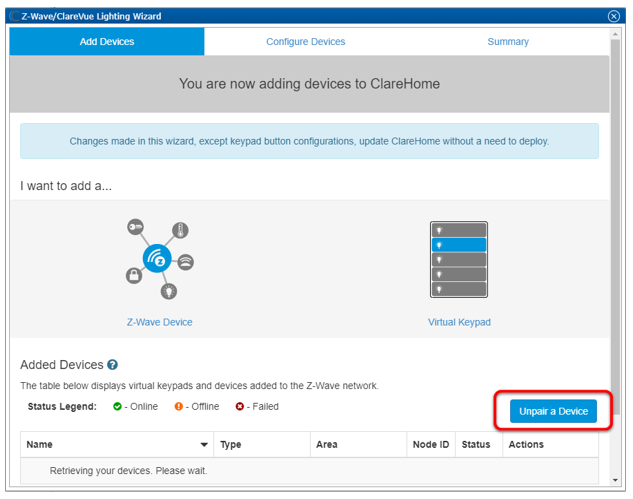The width and height of the screenshot is (633, 499).
Task: Click 'Retrieving your devices. Please wait.' text
Action: pyautogui.click(x=128, y=471)
